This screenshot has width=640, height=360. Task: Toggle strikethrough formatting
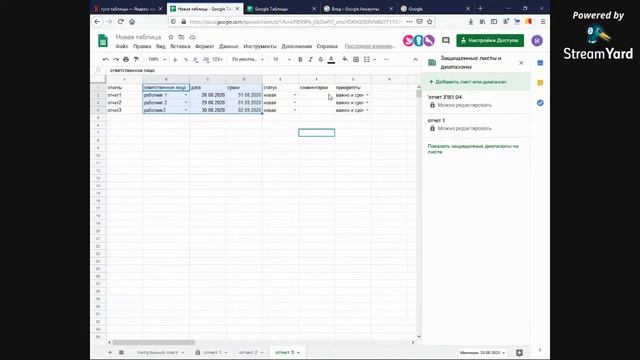pos(320,60)
